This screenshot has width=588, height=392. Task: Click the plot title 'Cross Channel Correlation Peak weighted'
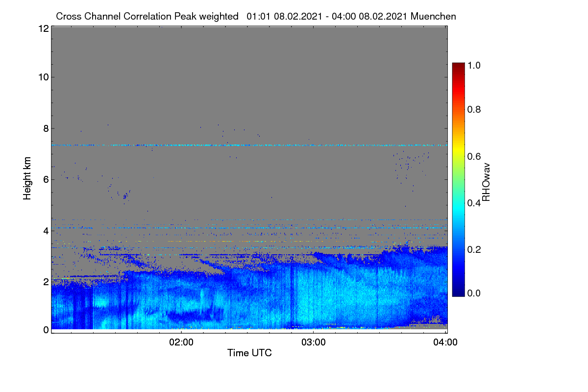pos(147,16)
